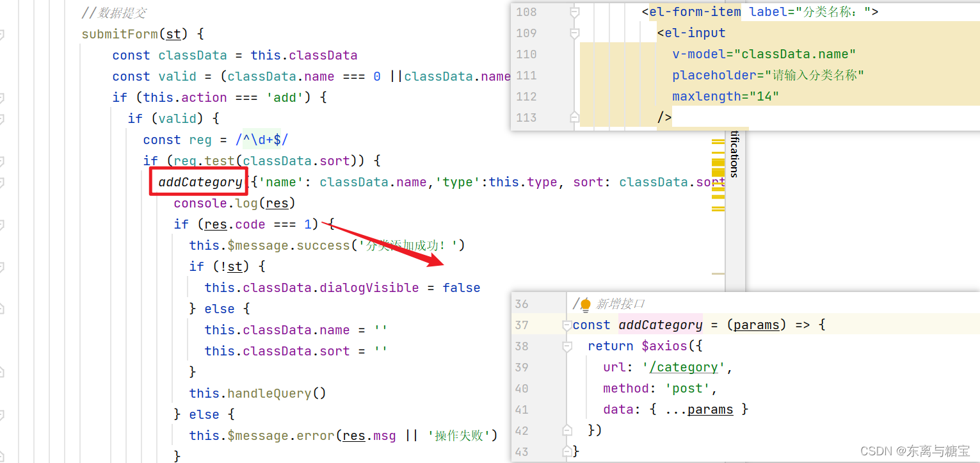Viewport: 980px width, 463px height.
Task: Click the 'if (!st) {' line
Action: click(x=227, y=266)
